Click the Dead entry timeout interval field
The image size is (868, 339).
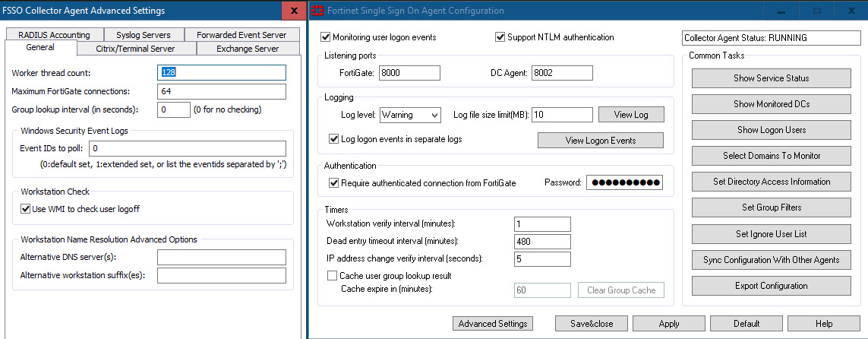click(542, 242)
